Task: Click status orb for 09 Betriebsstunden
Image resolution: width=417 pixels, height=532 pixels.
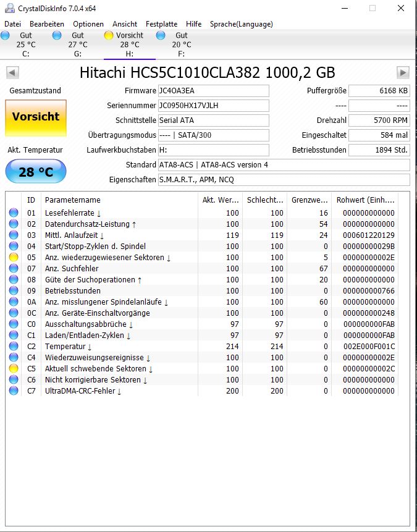Action: pyautogui.click(x=14, y=291)
